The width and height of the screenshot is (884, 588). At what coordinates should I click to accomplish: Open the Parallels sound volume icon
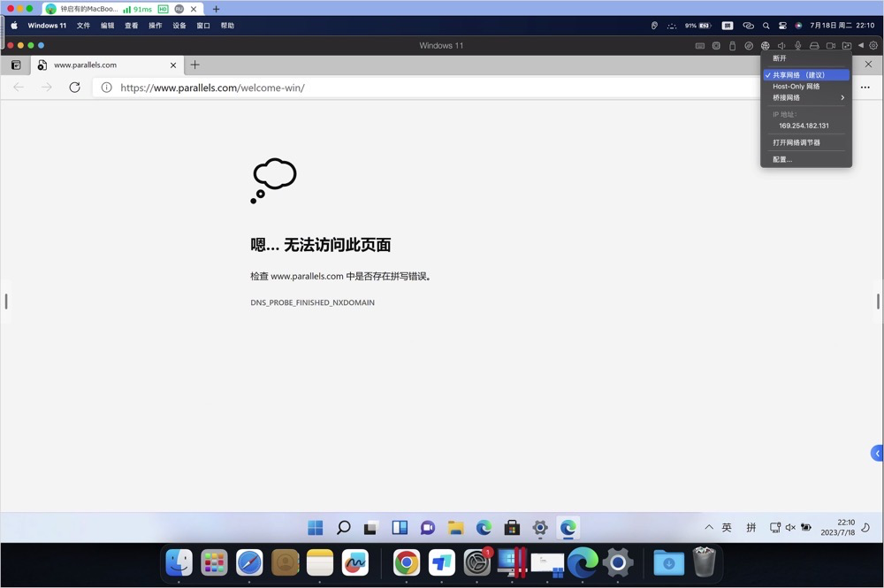781,46
